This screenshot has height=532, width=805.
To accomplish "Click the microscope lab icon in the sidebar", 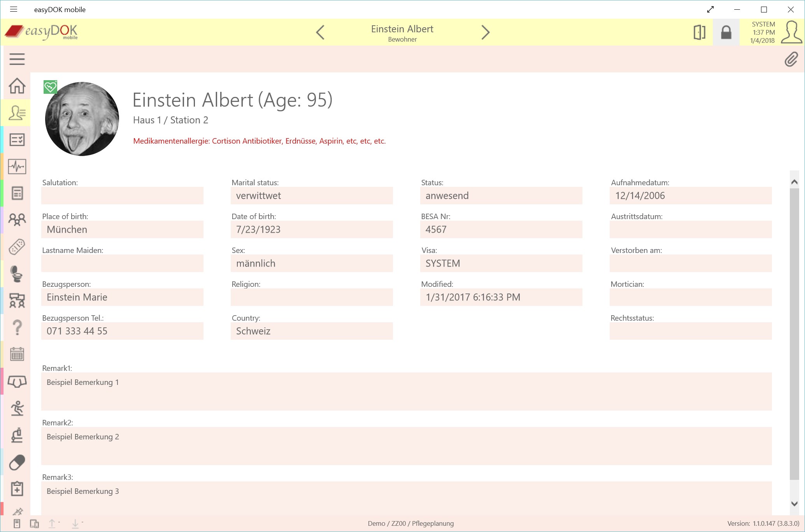I will [17, 435].
